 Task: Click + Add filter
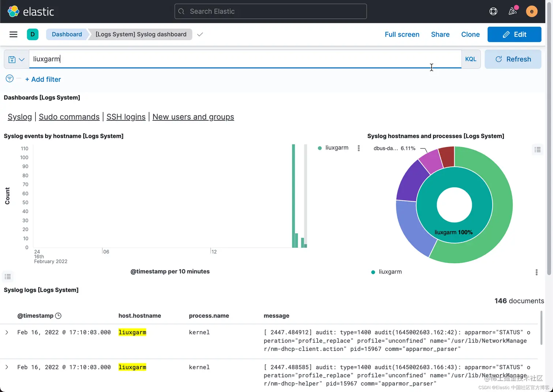click(43, 79)
